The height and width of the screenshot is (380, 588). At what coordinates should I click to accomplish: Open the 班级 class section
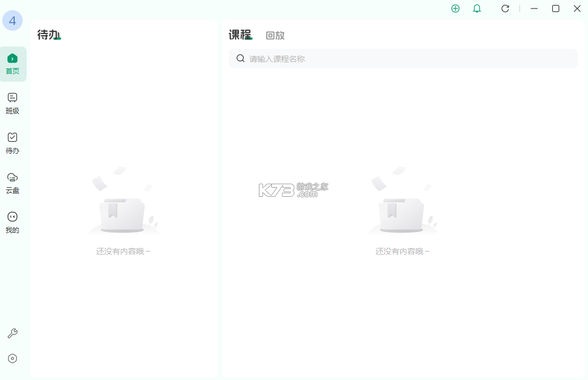(x=12, y=104)
